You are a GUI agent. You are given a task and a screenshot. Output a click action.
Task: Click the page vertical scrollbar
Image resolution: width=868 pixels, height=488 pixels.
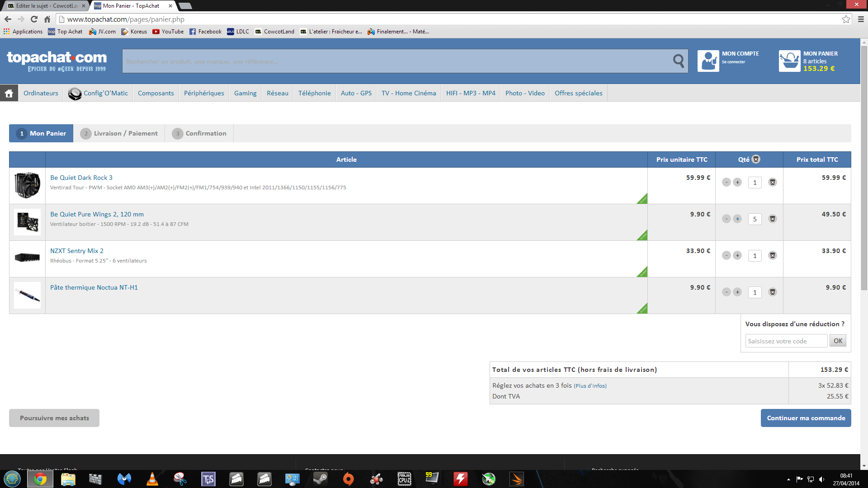[x=864, y=167]
